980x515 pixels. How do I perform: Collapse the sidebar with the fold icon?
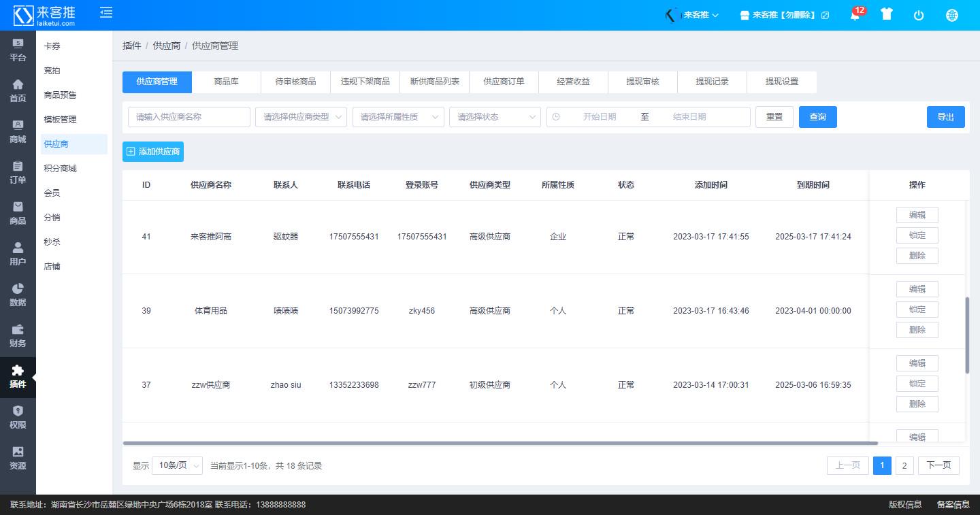tap(106, 12)
